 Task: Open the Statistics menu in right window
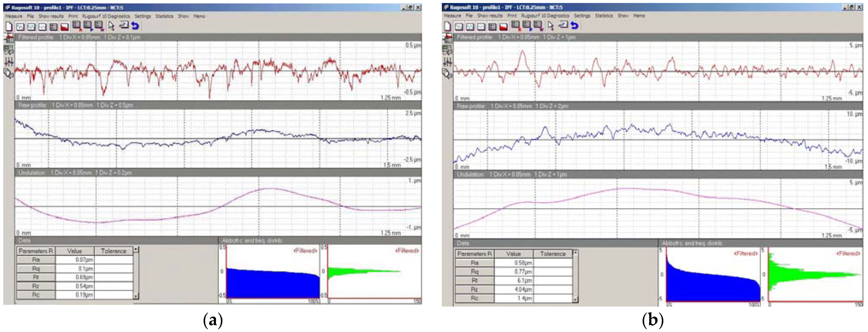tap(604, 16)
